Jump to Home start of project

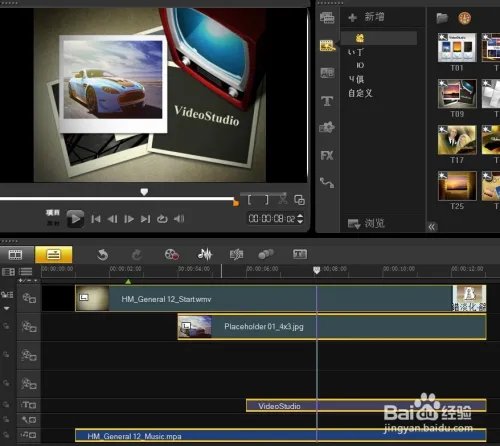(96, 219)
